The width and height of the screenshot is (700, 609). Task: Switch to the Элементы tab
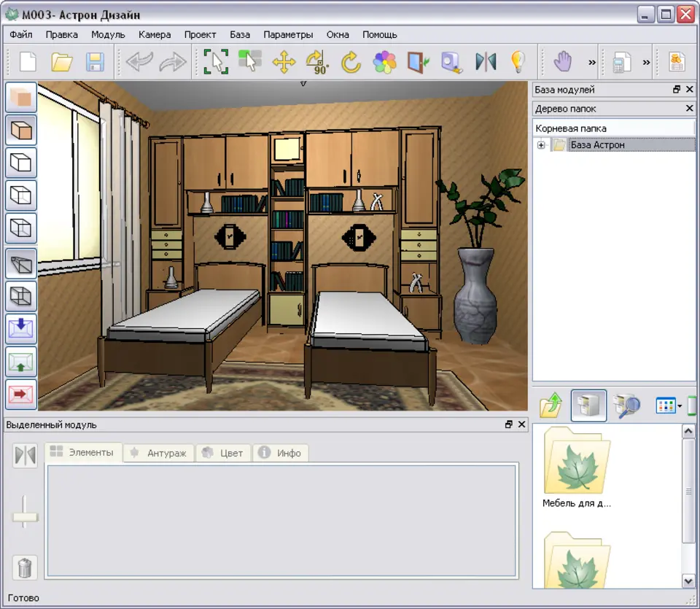click(x=83, y=452)
